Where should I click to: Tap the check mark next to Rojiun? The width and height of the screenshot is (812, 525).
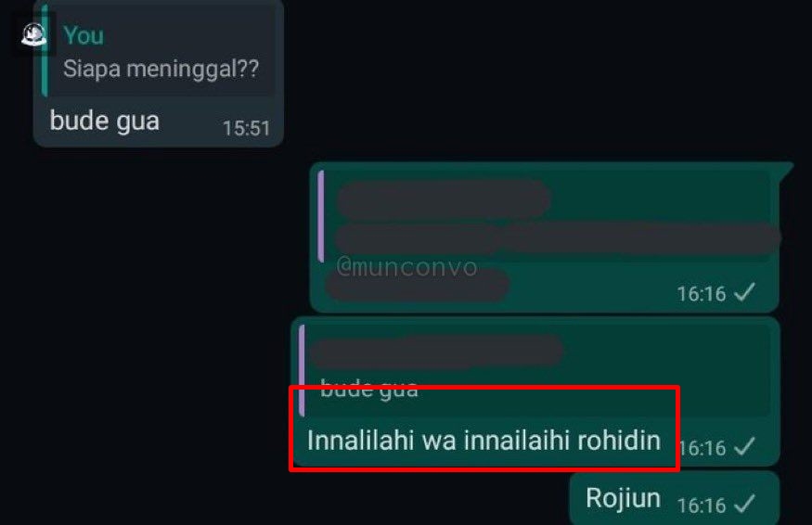(x=744, y=505)
